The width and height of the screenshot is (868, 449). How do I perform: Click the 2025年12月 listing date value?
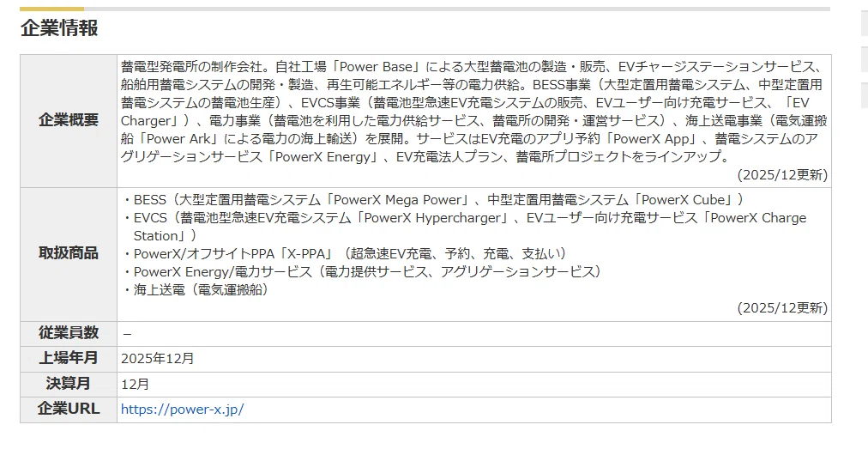(x=157, y=359)
